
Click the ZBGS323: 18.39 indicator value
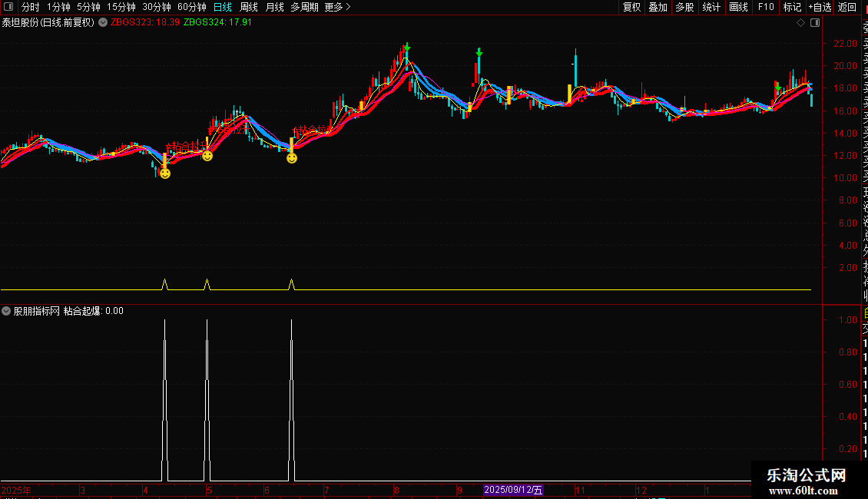(x=145, y=23)
